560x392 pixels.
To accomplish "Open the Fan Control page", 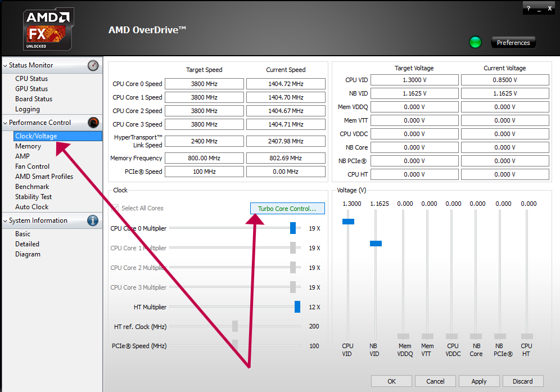I will click(32, 166).
